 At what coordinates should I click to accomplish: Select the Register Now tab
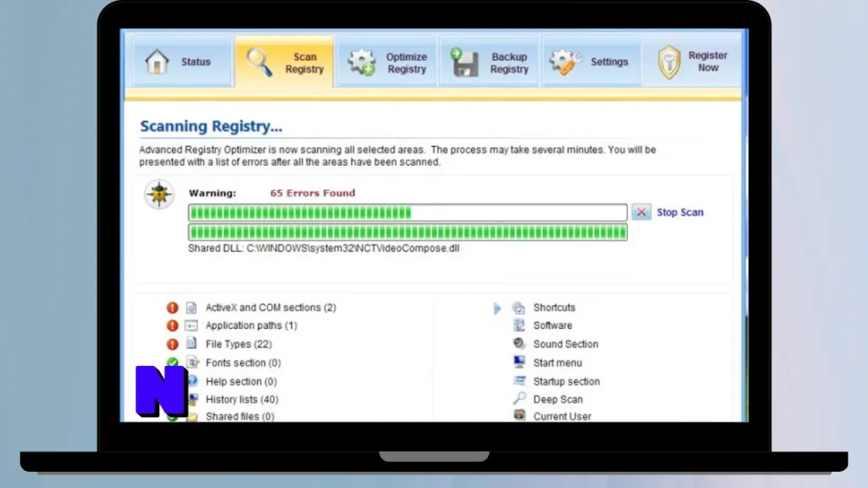692,61
